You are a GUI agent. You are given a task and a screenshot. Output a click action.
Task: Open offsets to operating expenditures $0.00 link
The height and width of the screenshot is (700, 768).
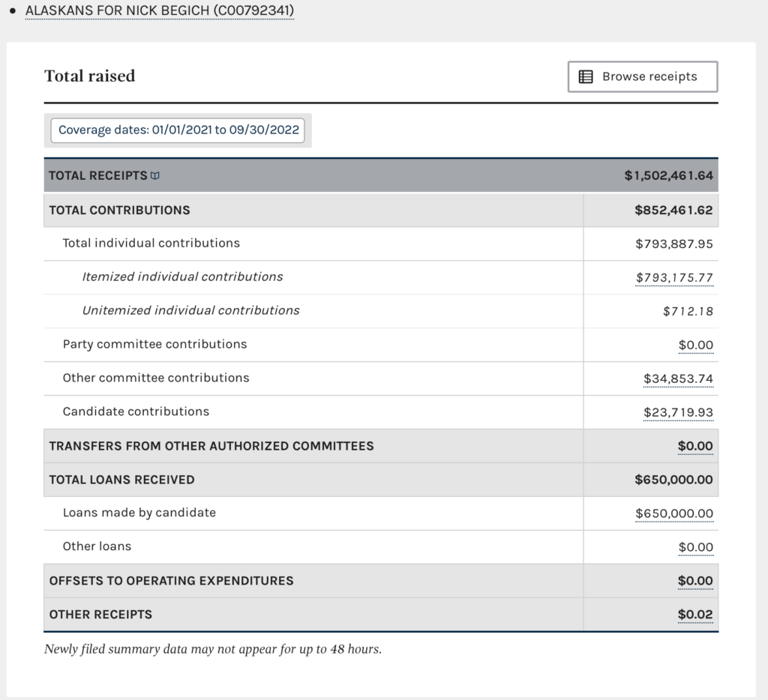coord(695,581)
